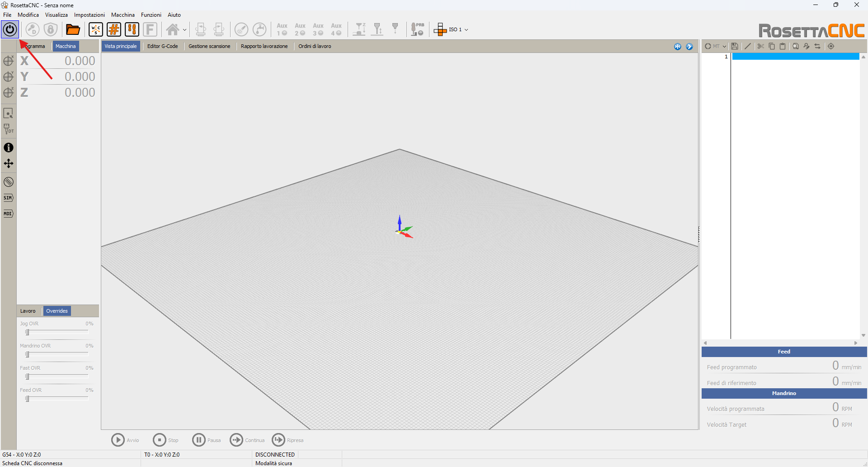The height and width of the screenshot is (467, 868).
Task: Toggle the Aux 1 output
Action: [x=282, y=30]
